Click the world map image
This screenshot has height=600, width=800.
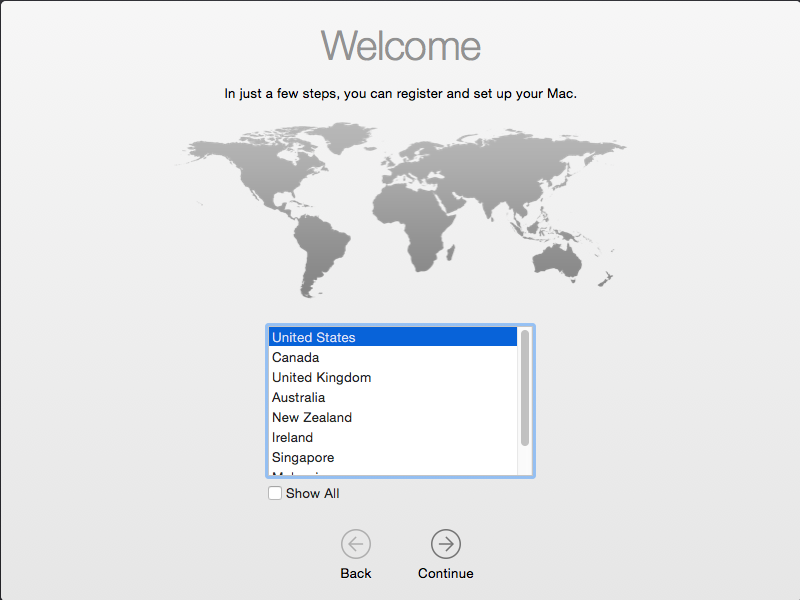click(401, 209)
